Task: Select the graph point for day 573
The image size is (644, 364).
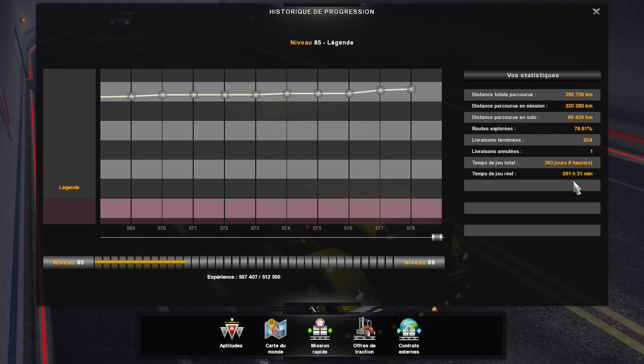Action: tap(256, 94)
